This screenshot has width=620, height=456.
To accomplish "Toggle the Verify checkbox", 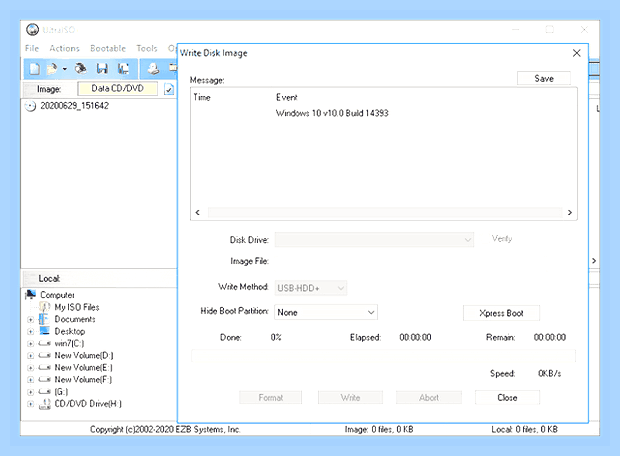I will pos(502,238).
